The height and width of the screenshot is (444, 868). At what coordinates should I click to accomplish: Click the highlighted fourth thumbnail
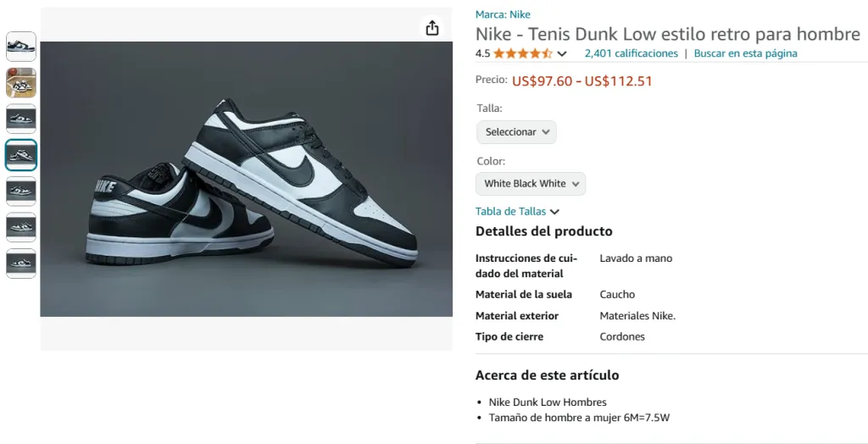pos(21,155)
